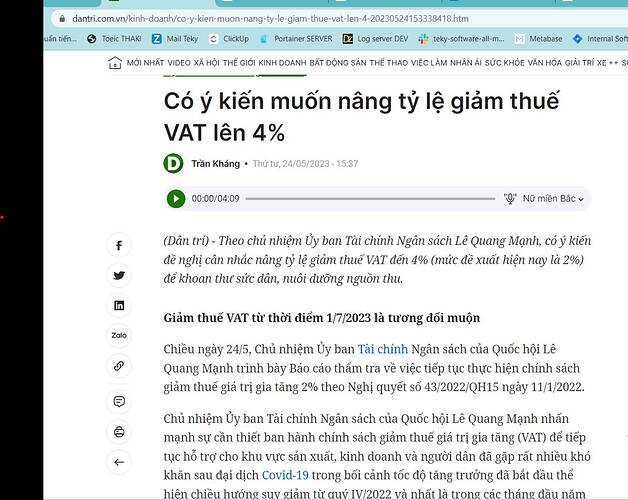Share article on Facebook

pos(119,246)
